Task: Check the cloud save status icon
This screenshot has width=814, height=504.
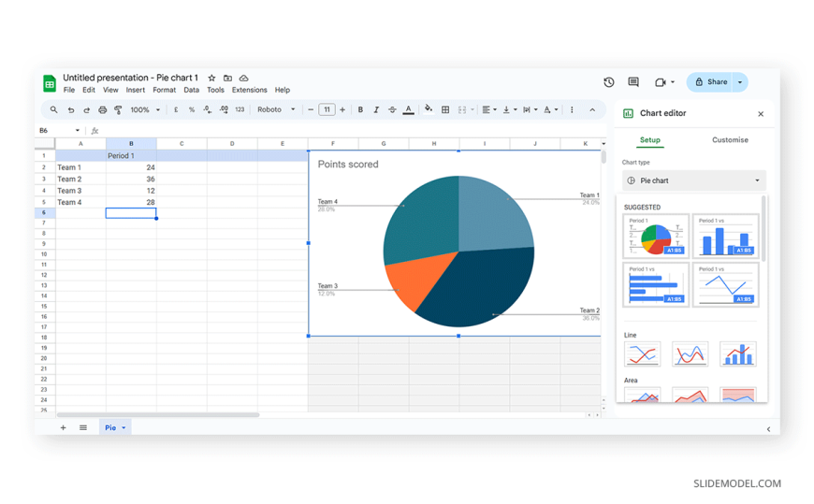Action: [x=243, y=78]
